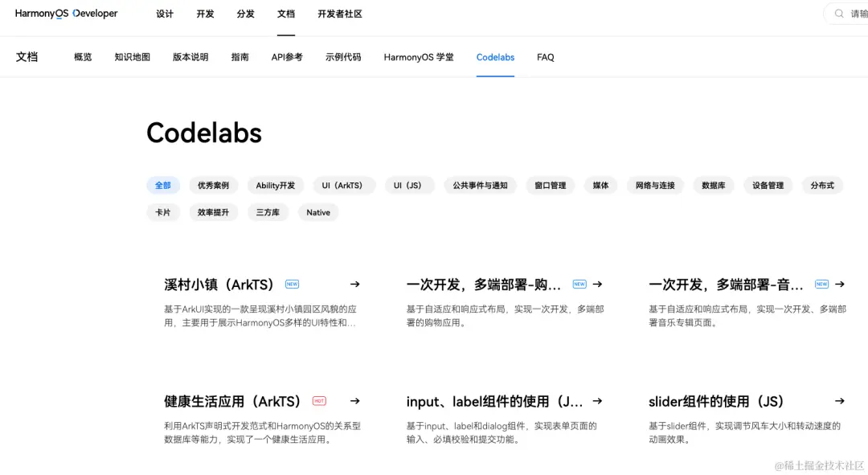Viewport: 868px width, 475px height.
Task: Select the Codelabs tab
Action: 495,57
